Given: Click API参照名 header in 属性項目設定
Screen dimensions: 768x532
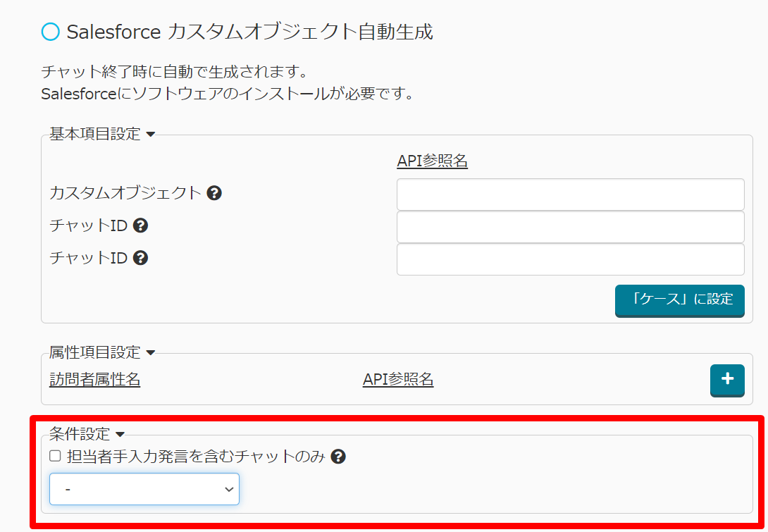Looking at the screenshot, I should (398, 380).
